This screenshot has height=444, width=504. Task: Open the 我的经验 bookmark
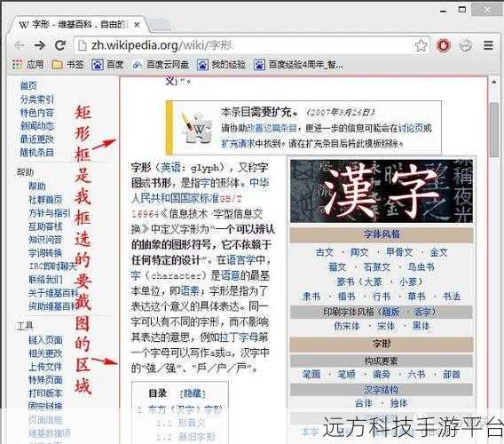(221, 65)
